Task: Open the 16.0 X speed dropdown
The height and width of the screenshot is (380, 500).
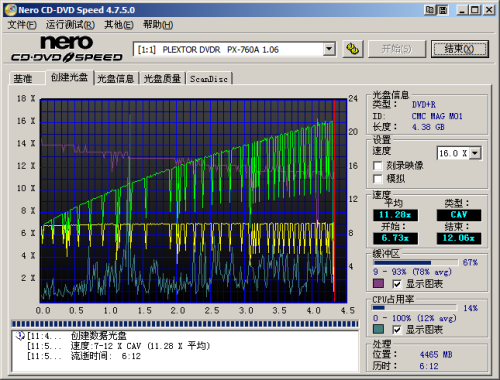Action: pos(475,153)
